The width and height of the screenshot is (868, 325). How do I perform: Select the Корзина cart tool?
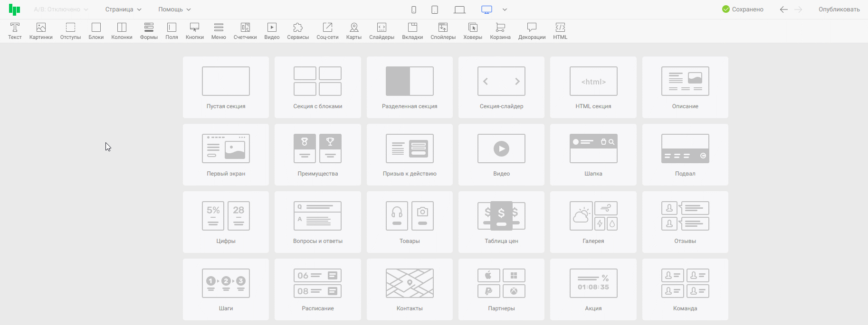click(500, 31)
